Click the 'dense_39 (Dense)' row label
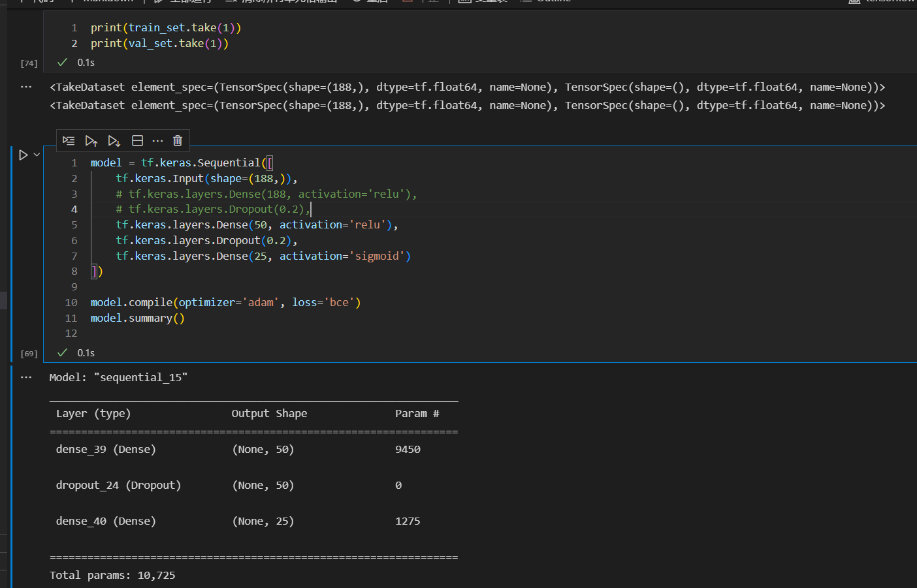Image resolution: width=917 pixels, height=588 pixels. pos(106,449)
